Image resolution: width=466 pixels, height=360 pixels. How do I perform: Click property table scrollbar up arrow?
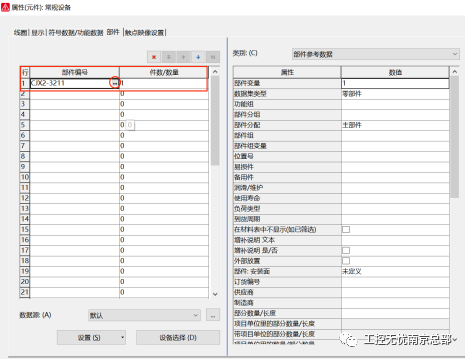pyautogui.click(x=454, y=72)
